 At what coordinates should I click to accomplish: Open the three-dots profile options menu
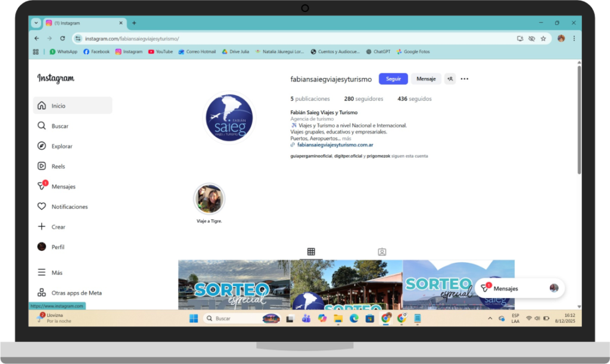point(465,79)
